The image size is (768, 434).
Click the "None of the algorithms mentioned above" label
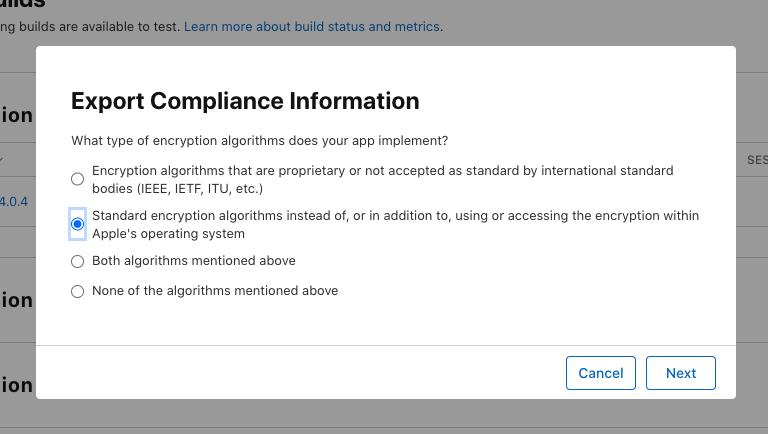(215, 291)
